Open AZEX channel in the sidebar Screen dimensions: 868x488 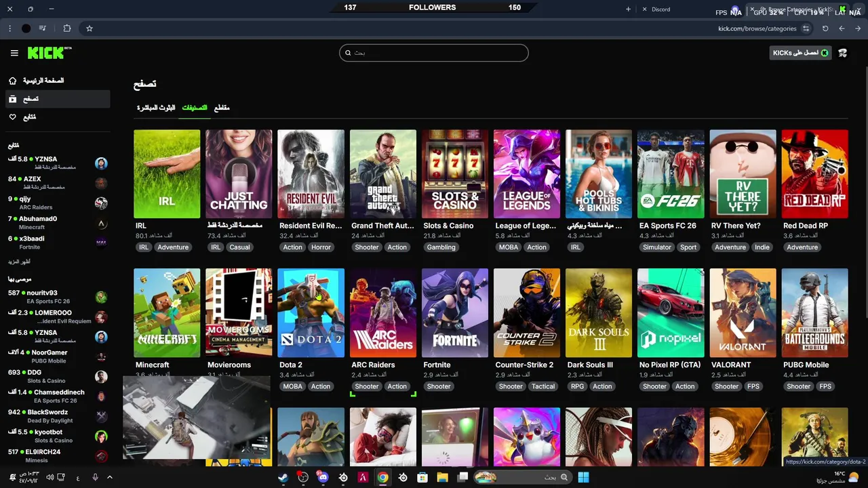(58, 182)
